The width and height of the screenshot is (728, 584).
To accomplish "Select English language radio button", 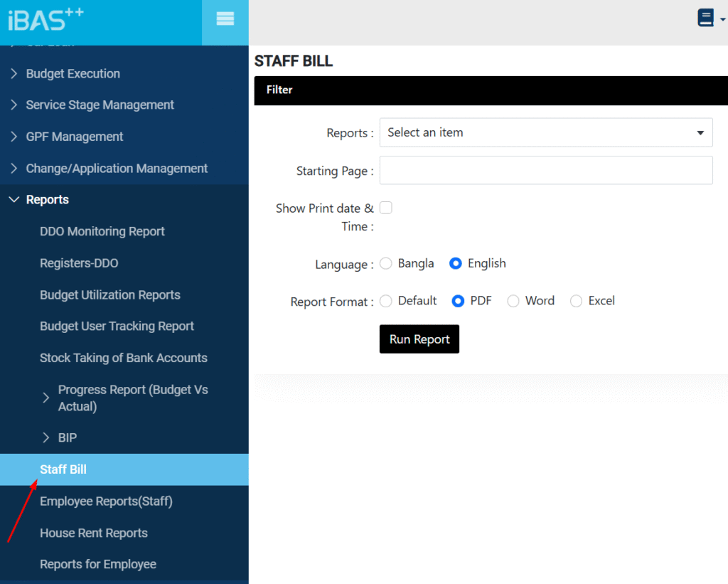I will (x=456, y=263).
